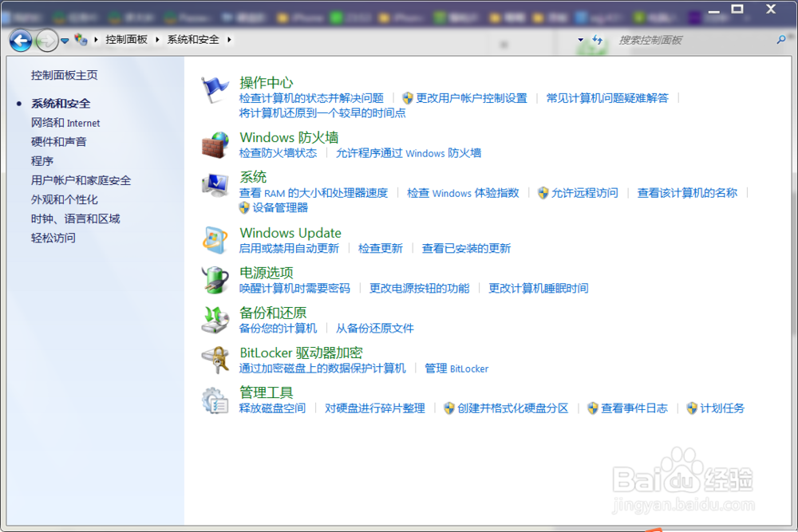Click the Windows 防火墙 brick wall icon
This screenshot has width=798, height=532.
pos(215,145)
